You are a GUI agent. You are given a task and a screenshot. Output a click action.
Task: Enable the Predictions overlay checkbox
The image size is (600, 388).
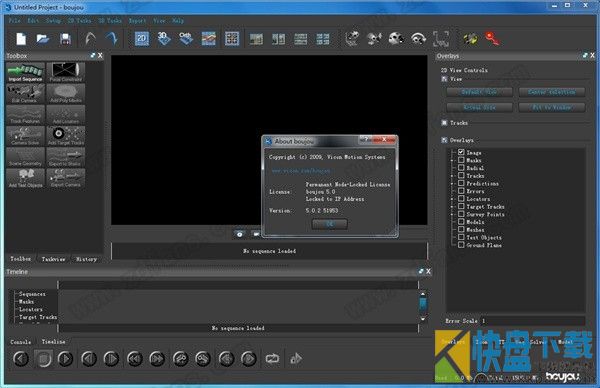461,183
